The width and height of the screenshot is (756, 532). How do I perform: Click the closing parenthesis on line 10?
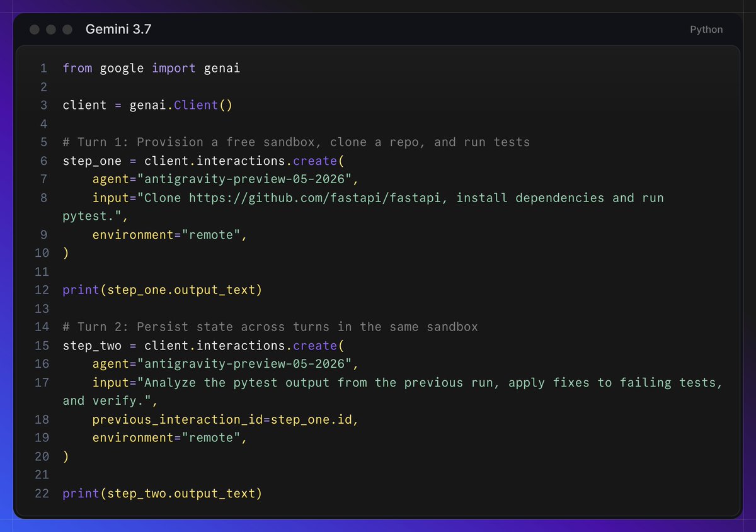66,253
